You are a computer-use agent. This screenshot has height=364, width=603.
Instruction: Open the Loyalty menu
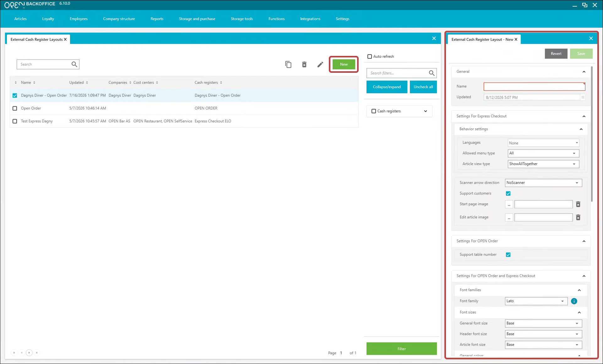coord(48,19)
